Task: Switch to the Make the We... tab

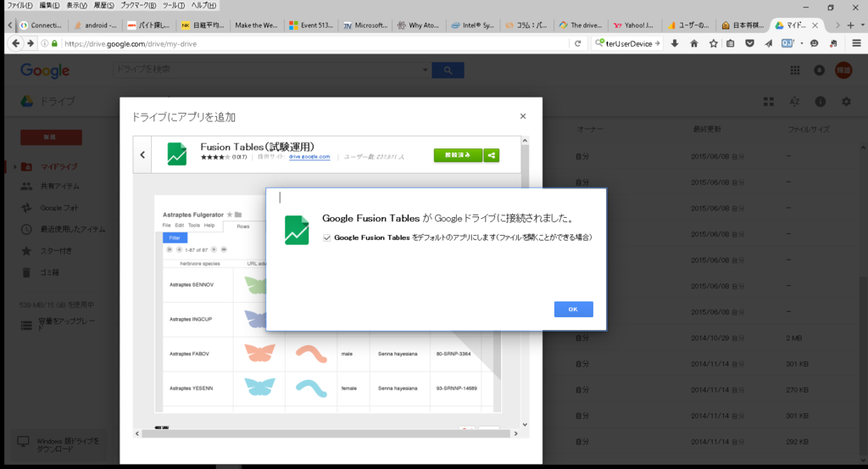Action: coord(256,25)
